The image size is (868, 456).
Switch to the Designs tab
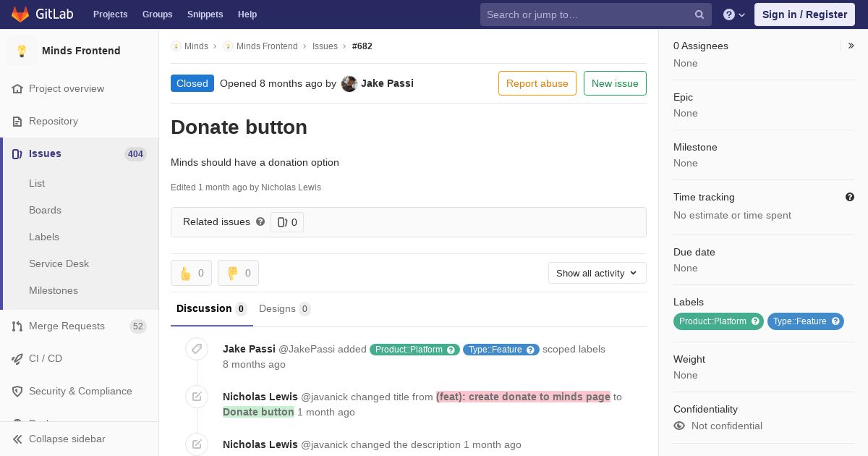284,308
